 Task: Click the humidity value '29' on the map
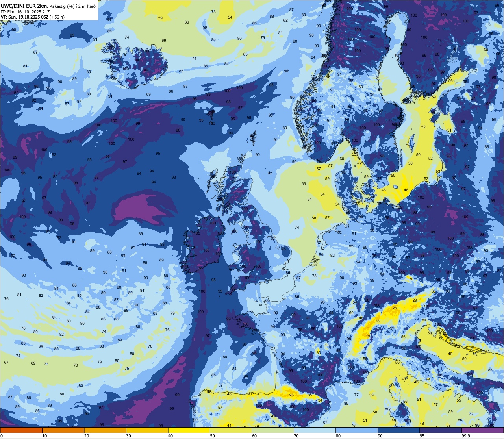(x=414, y=300)
